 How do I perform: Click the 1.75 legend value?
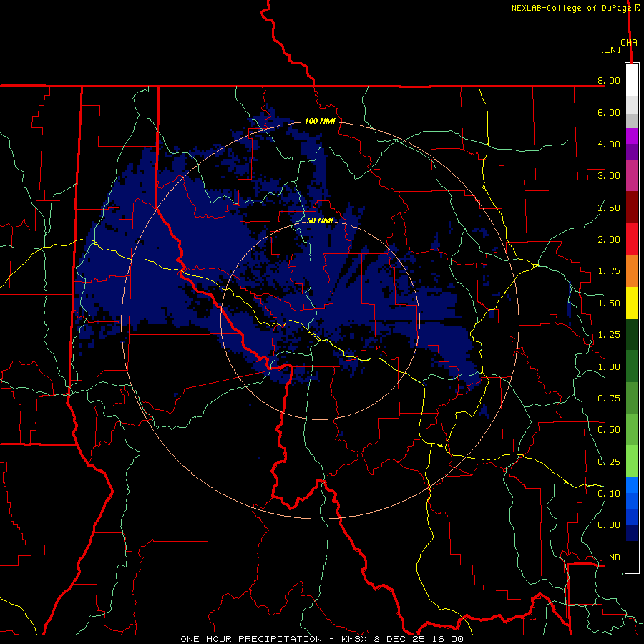pyautogui.click(x=609, y=271)
